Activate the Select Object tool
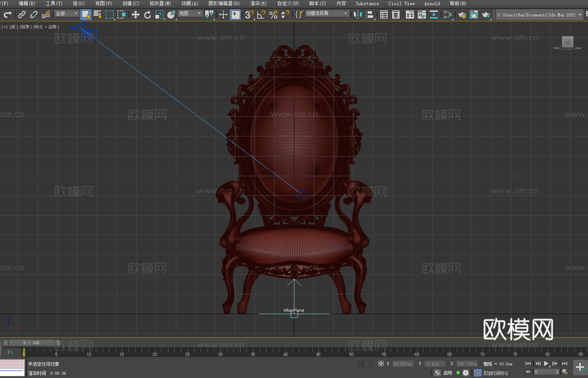588x378 pixels. (x=86, y=14)
